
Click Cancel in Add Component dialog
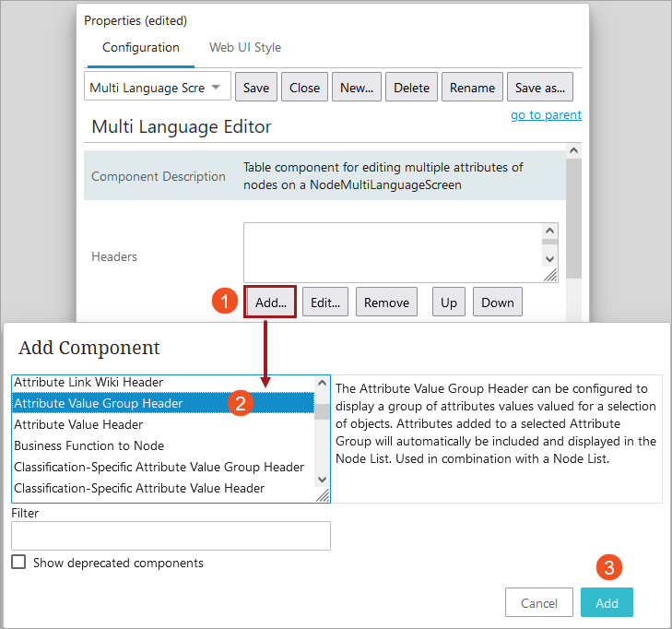pos(538,603)
